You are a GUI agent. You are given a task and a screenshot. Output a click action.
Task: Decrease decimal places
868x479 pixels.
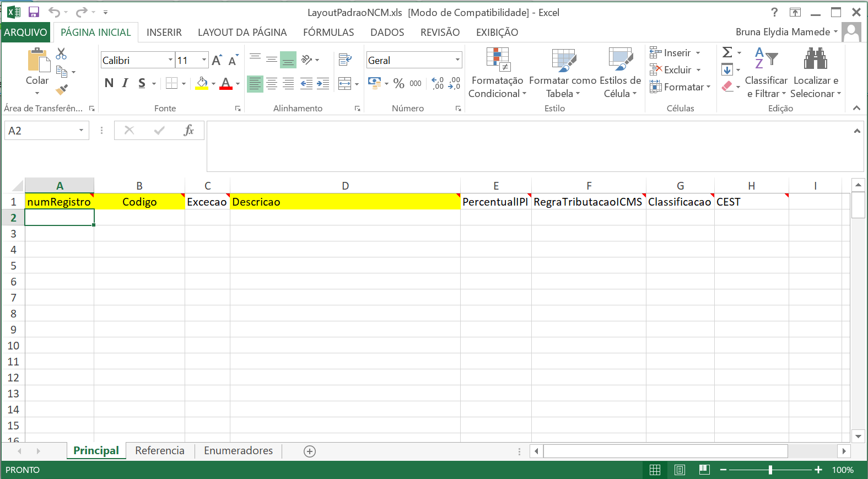pyautogui.click(x=455, y=83)
